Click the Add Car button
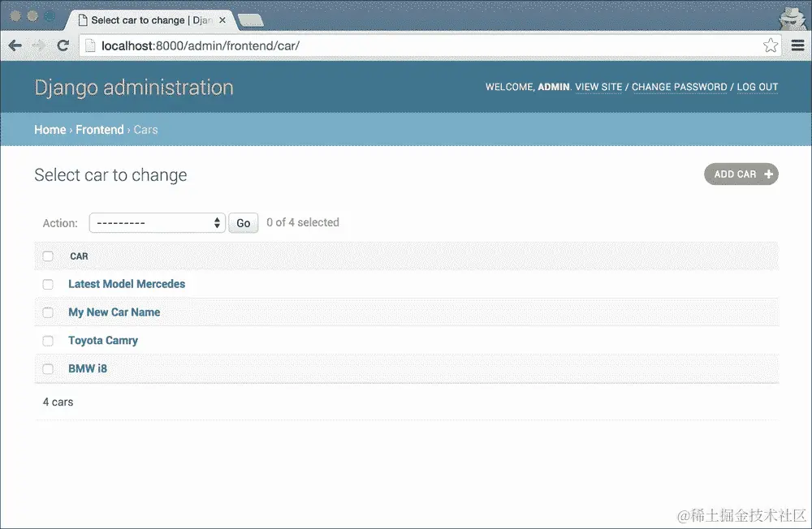The width and height of the screenshot is (812, 529). 741,174
